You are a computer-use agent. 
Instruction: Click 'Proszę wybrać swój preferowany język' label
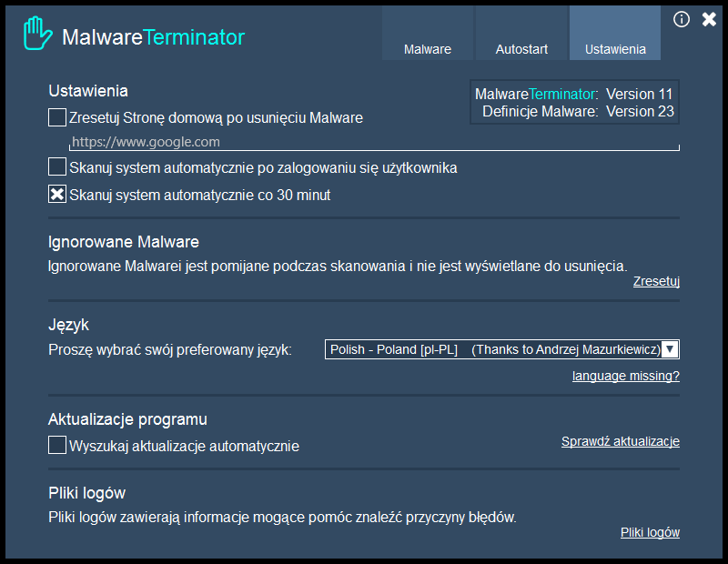tap(170, 349)
